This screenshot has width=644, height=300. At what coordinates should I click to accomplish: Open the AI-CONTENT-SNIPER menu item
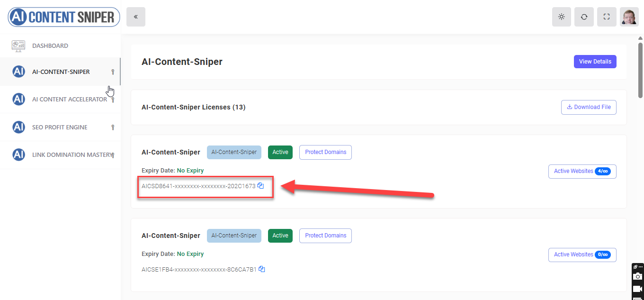click(60, 72)
